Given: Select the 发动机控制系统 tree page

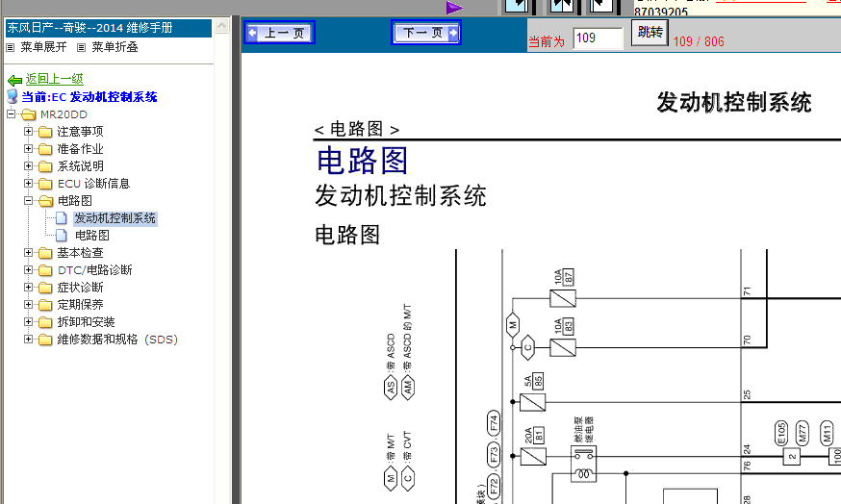Looking at the screenshot, I should tap(115, 218).
